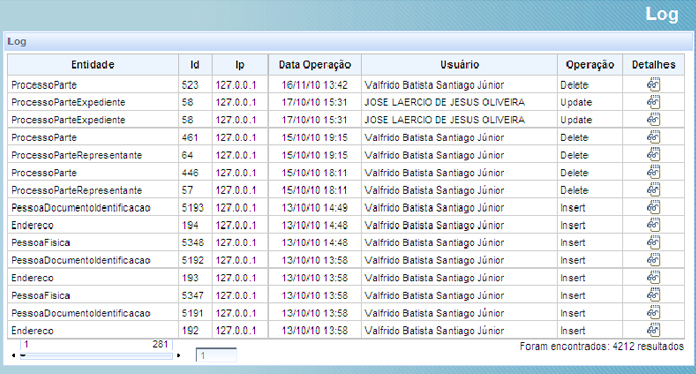The image size is (696, 374).
Task: Show details of PessoaDocumentoIdentificacao id 5193
Action: click(x=653, y=207)
